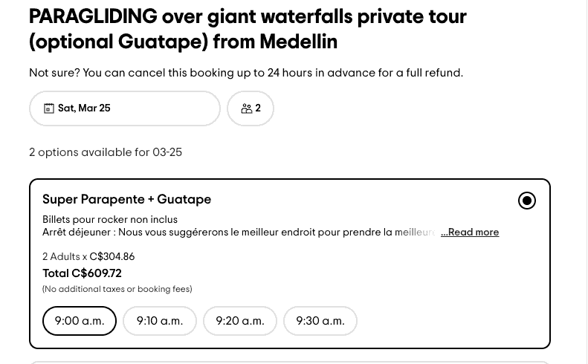Click the calendar icon in date field
Viewport: 588px width, 364px height.
[x=49, y=108]
